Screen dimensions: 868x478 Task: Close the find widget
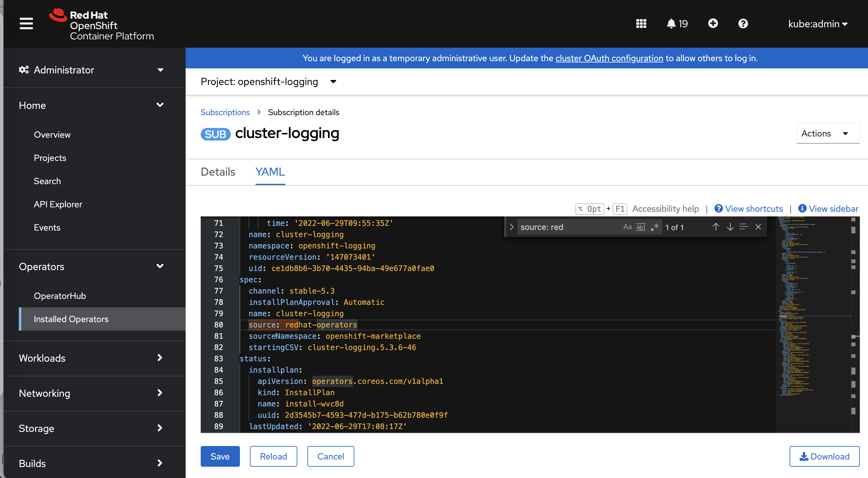pyautogui.click(x=758, y=227)
